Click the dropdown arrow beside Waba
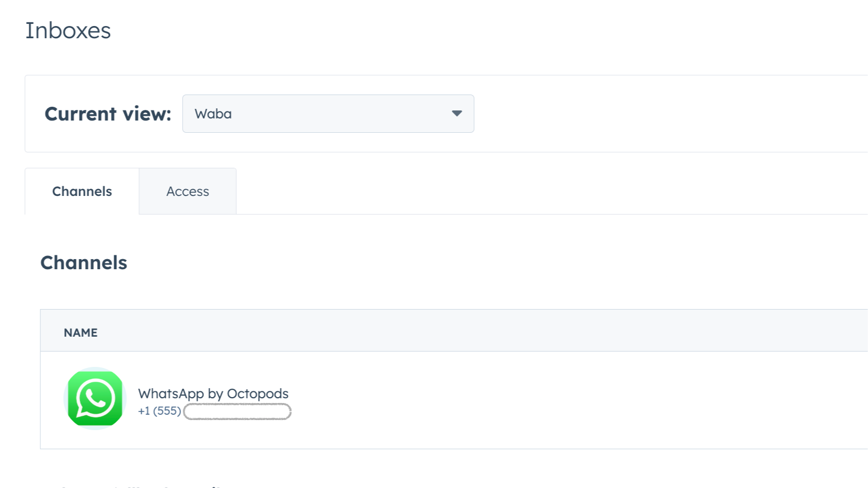Screen dimensions: 868x488 [x=457, y=113]
